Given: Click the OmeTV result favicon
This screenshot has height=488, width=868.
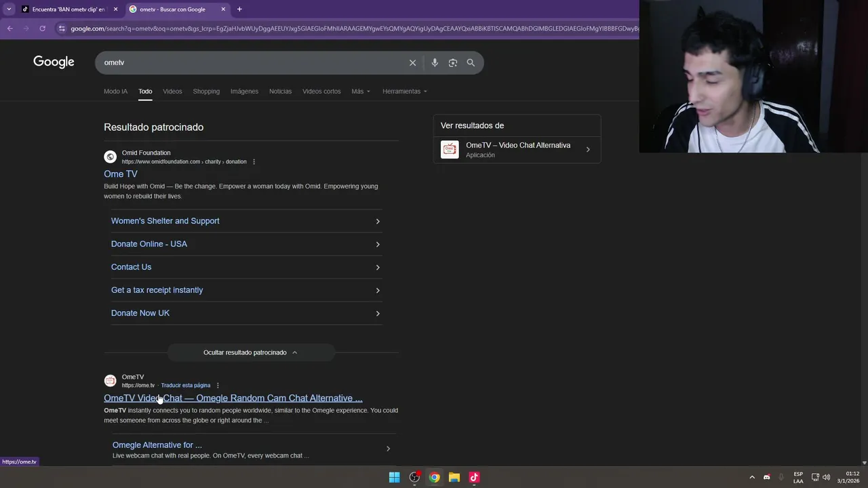Looking at the screenshot, I should (x=110, y=381).
